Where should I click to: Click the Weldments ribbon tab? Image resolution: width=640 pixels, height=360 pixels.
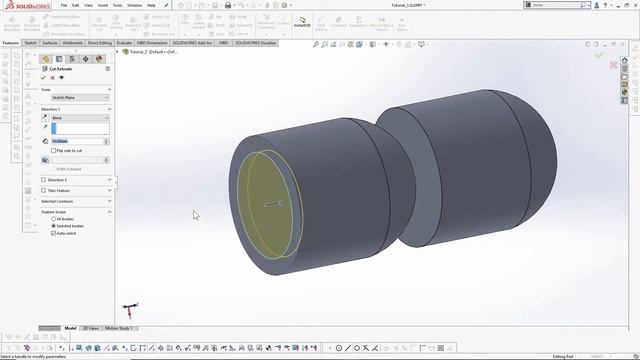coord(73,43)
